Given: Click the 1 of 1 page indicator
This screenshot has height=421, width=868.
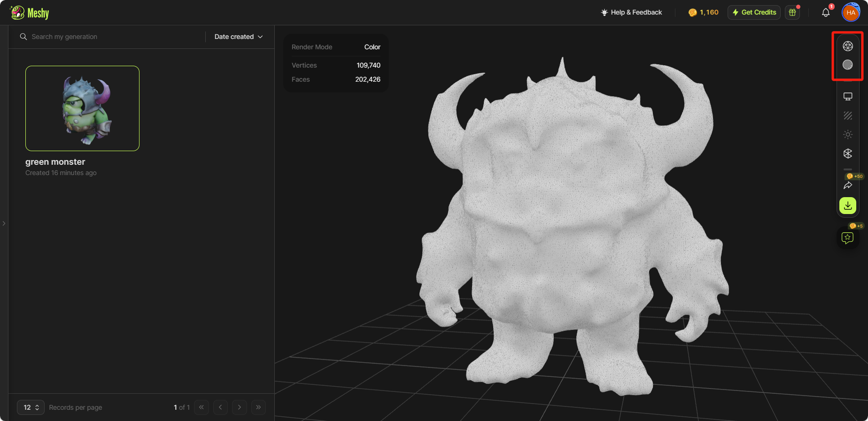Looking at the screenshot, I should click(x=182, y=407).
